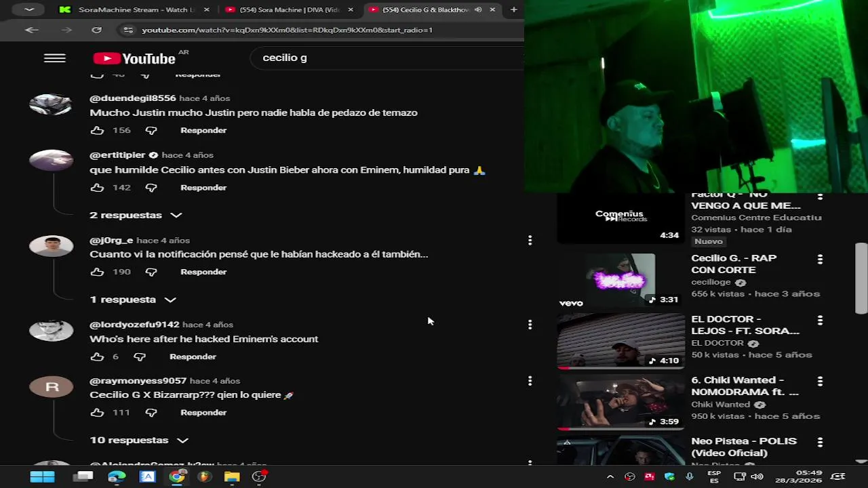Viewport: 868px width, 488px height.
Task: Expand 1 respuesta under @j0rg_e comment
Action: click(x=133, y=300)
